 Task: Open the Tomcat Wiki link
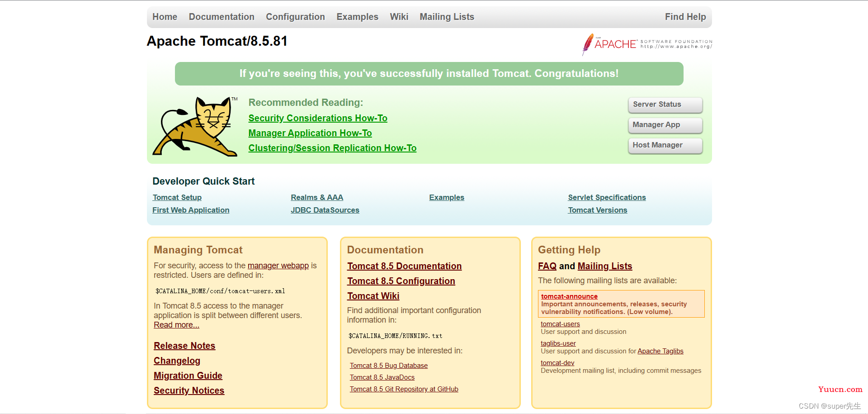tap(373, 296)
